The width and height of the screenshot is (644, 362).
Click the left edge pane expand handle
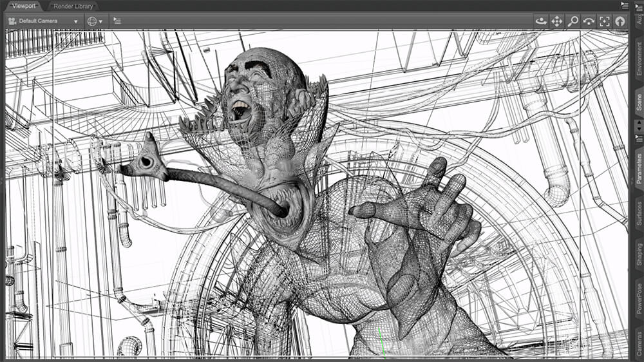tap(2, 181)
